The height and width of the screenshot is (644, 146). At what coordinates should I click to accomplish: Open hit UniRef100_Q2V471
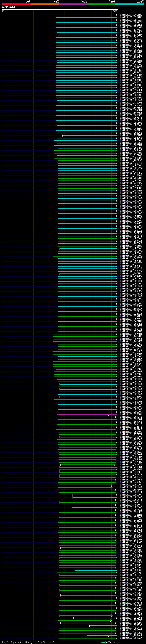click(x=131, y=22)
